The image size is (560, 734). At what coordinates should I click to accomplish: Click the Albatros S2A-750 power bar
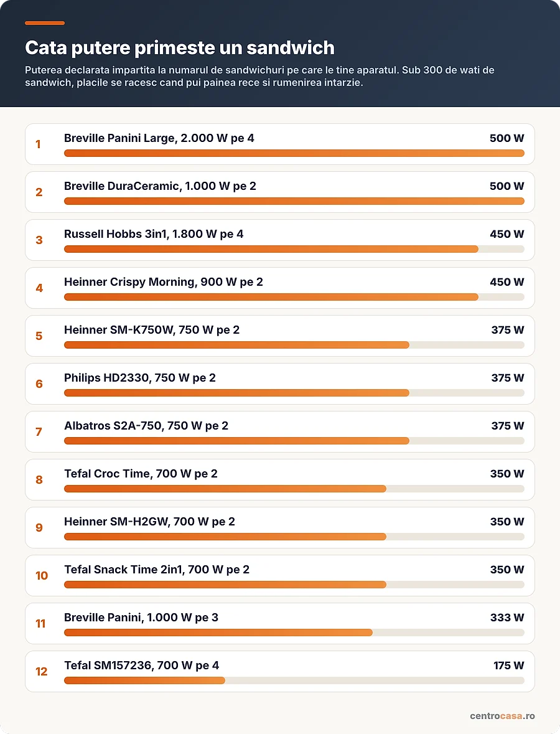click(x=294, y=441)
